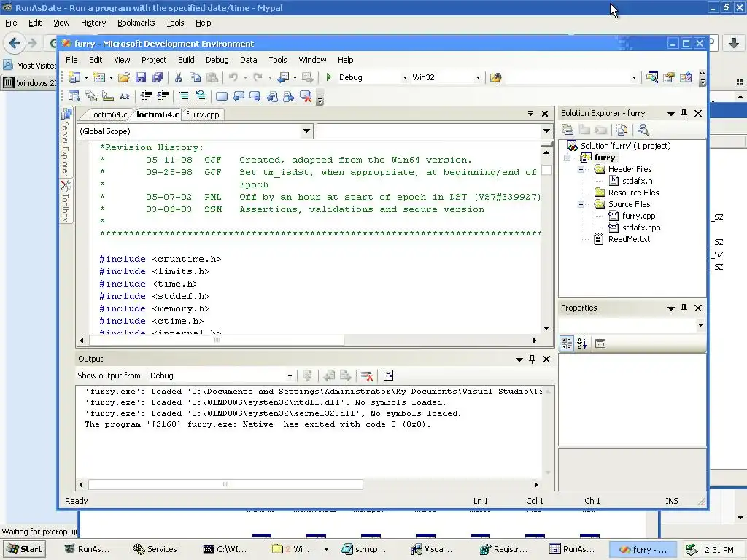Toggle Auto Hide pin on Properties panel
Image resolution: width=747 pixels, height=560 pixels.
(684, 308)
